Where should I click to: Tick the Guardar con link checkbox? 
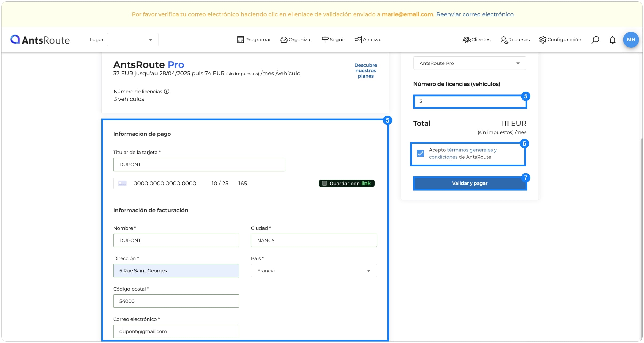click(324, 183)
